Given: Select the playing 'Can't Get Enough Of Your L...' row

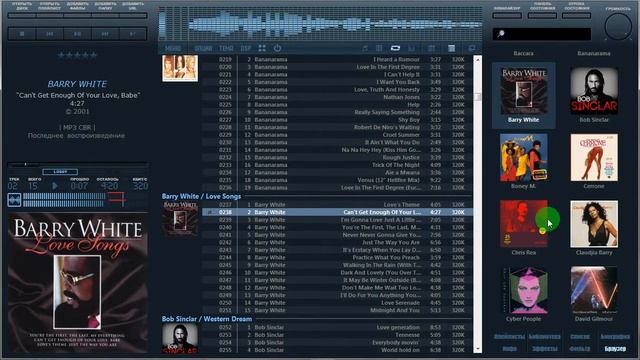Looking at the screenshot, I should [x=337, y=212].
